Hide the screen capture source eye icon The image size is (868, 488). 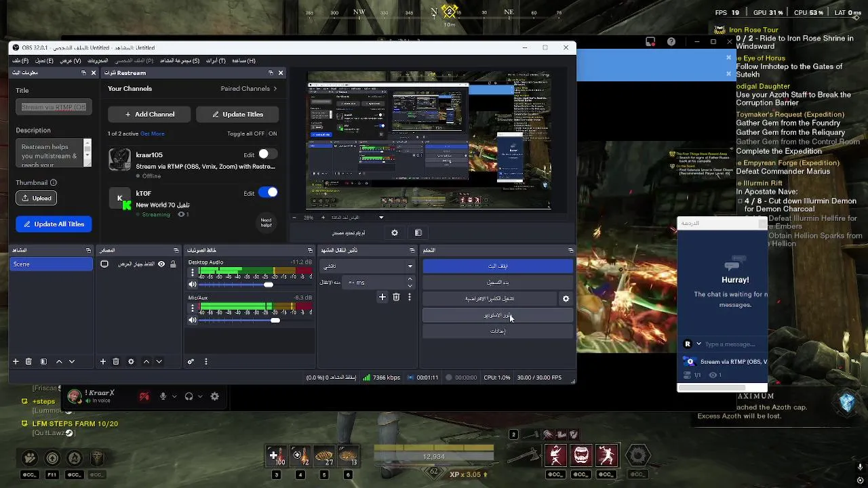tap(161, 264)
